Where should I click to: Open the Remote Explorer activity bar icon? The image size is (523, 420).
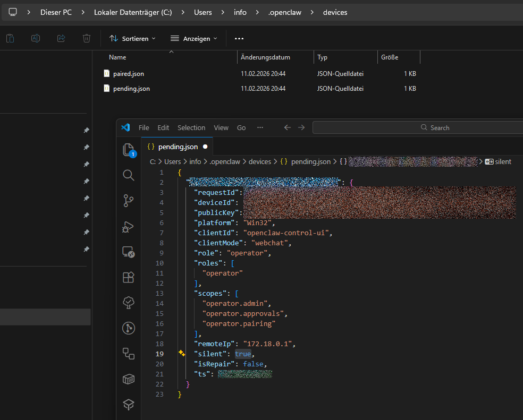(x=129, y=252)
